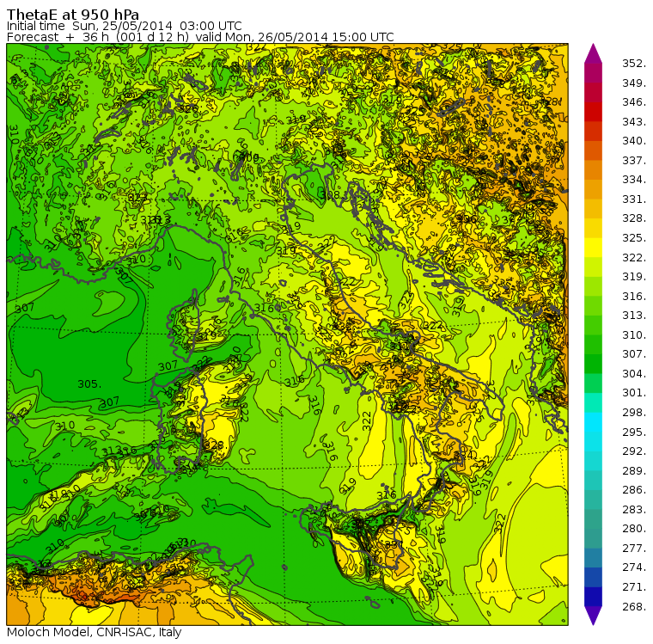Click the bright red colorbar band beside 346
The image size is (653, 644).
[x=593, y=112]
